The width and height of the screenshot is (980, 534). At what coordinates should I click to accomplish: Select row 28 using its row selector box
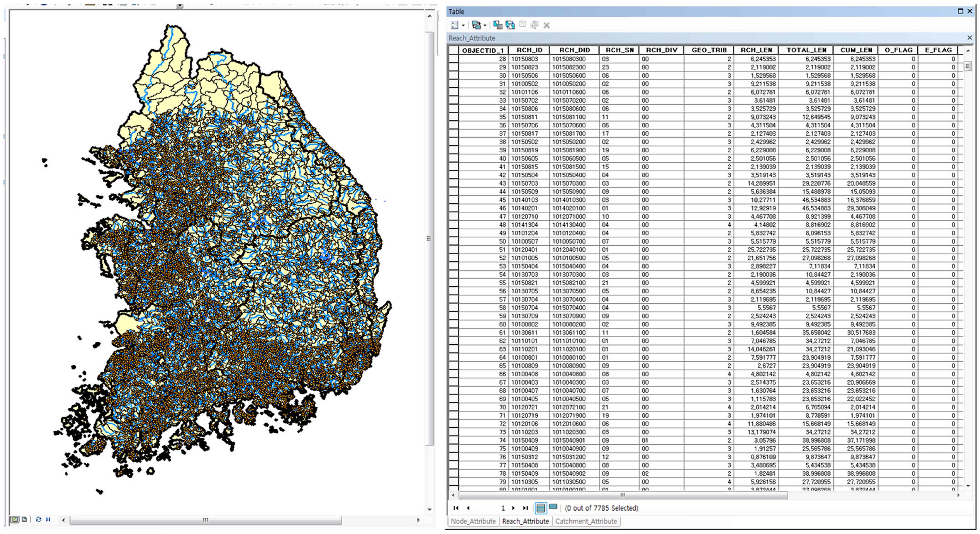point(454,59)
